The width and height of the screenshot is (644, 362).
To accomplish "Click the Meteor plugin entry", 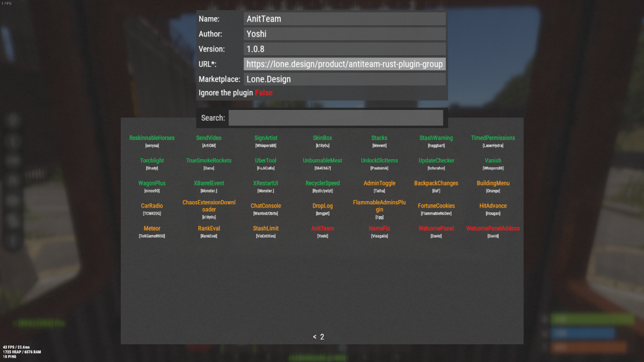I will [x=152, y=228].
